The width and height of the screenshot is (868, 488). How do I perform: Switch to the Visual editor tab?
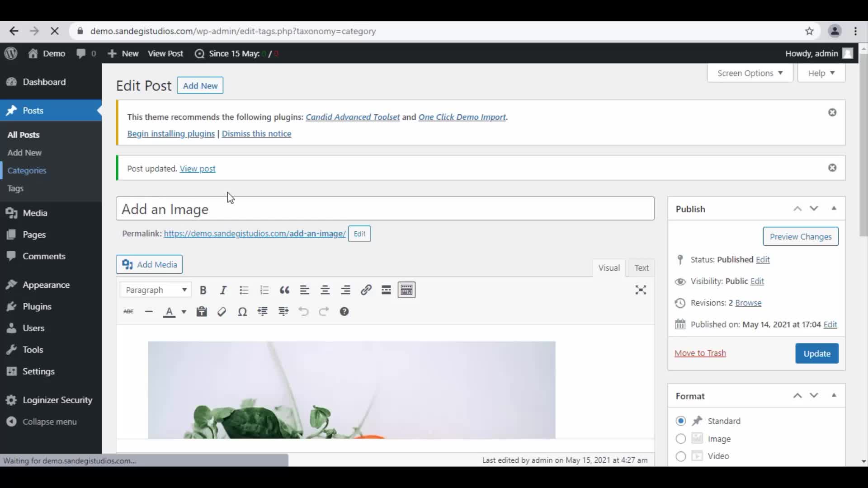[x=609, y=268]
